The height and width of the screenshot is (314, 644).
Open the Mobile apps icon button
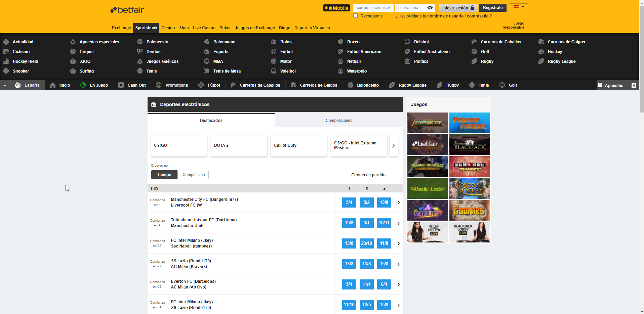pos(336,8)
